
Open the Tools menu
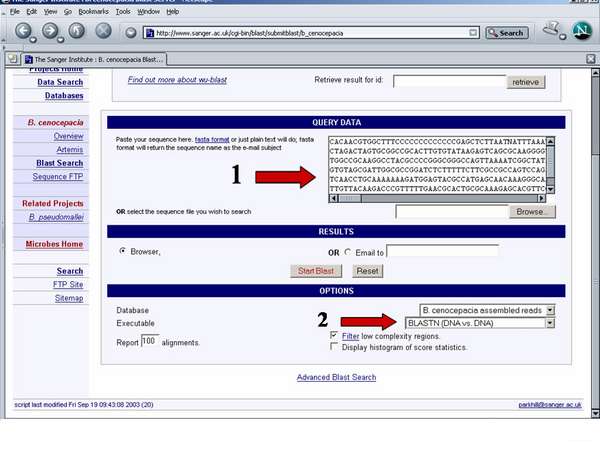[123, 11]
